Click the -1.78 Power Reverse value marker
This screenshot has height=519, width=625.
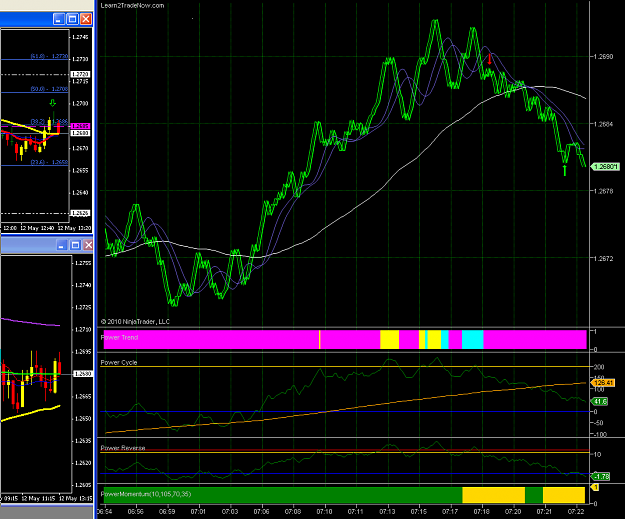coord(601,476)
